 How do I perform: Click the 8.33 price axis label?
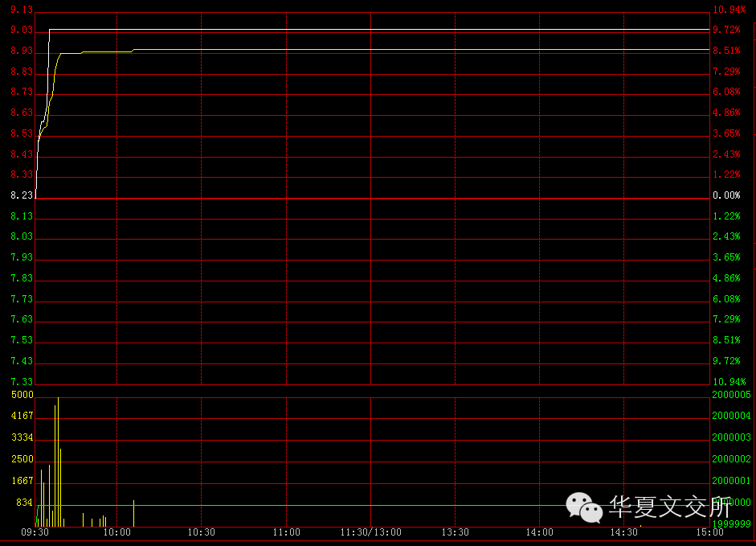tap(22, 174)
